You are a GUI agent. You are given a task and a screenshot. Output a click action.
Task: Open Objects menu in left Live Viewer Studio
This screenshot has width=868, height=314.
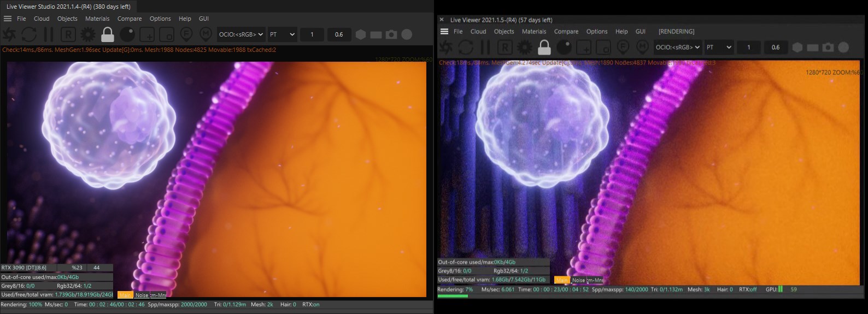(67, 19)
